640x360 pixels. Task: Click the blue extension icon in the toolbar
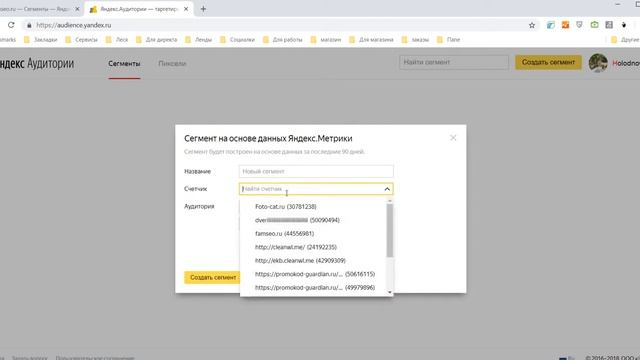tap(550, 25)
